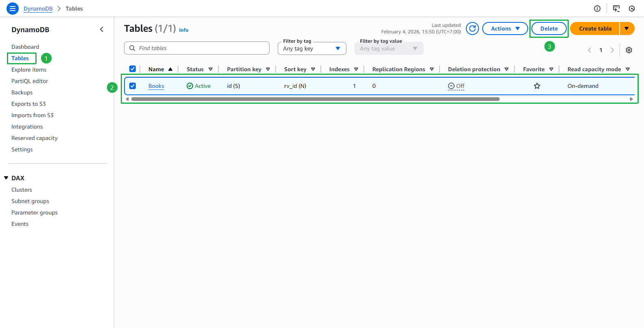Click the search icon in Find tables

click(132, 48)
